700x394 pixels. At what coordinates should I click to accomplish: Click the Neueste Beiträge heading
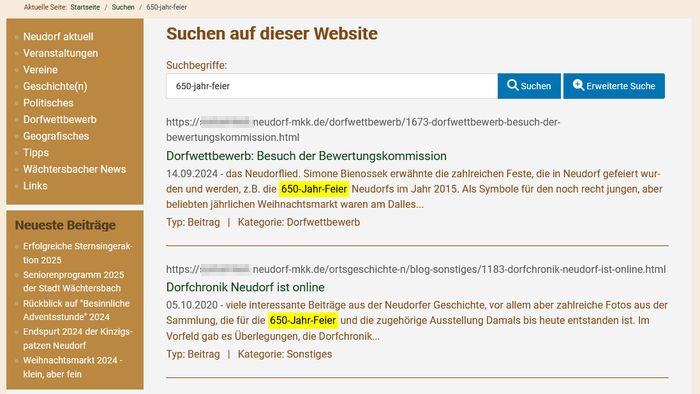tap(65, 225)
